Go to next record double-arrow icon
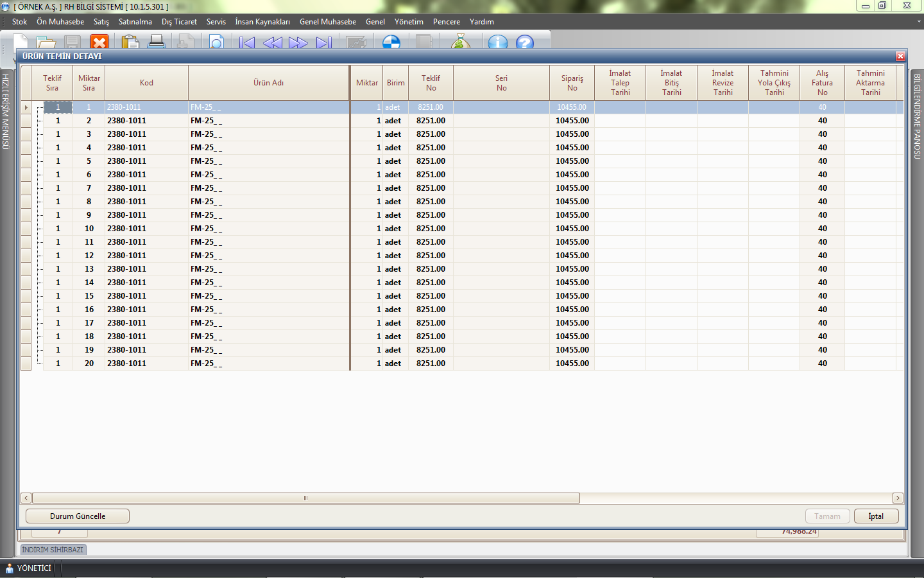The width and height of the screenshot is (924, 578). pos(298,43)
